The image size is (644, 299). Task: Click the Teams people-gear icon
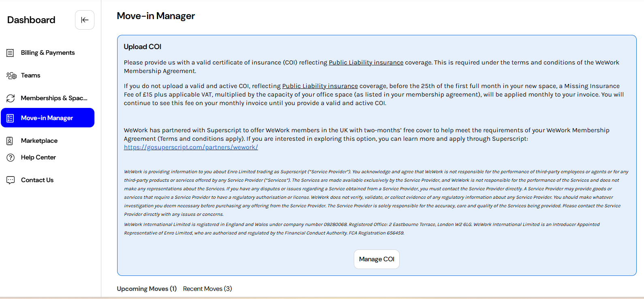[x=11, y=75]
